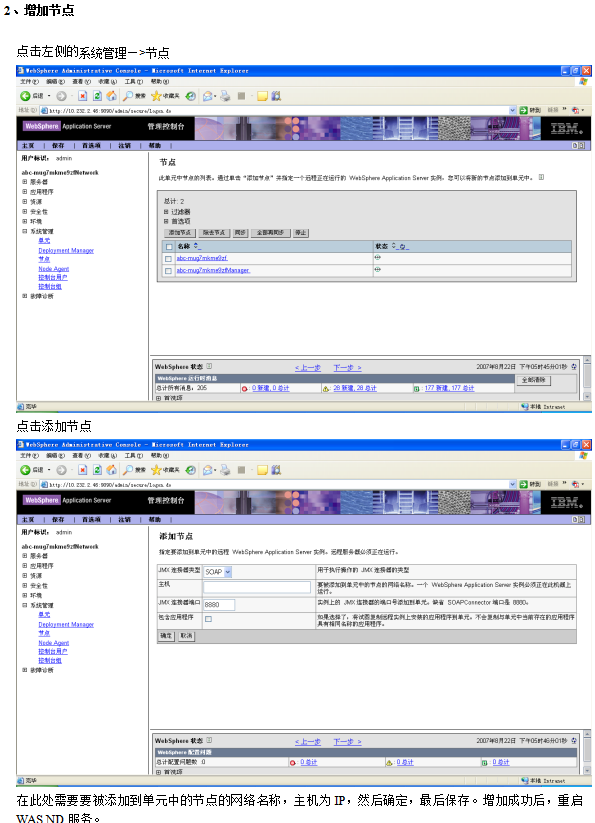Click yellow warning count icon in 节点 window status
The height and width of the screenshot is (823, 595).
click(x=326, y=389)
